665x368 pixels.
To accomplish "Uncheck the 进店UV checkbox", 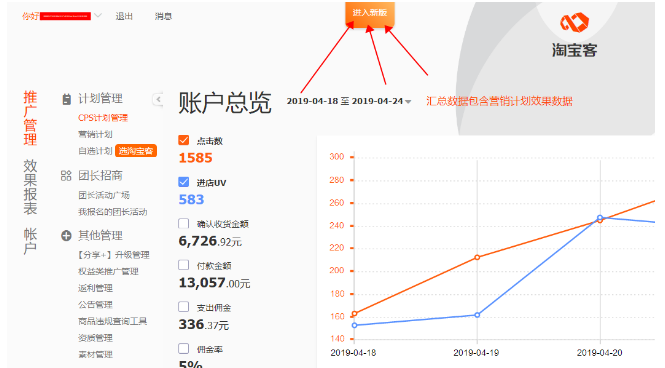I will coord(184,182).
